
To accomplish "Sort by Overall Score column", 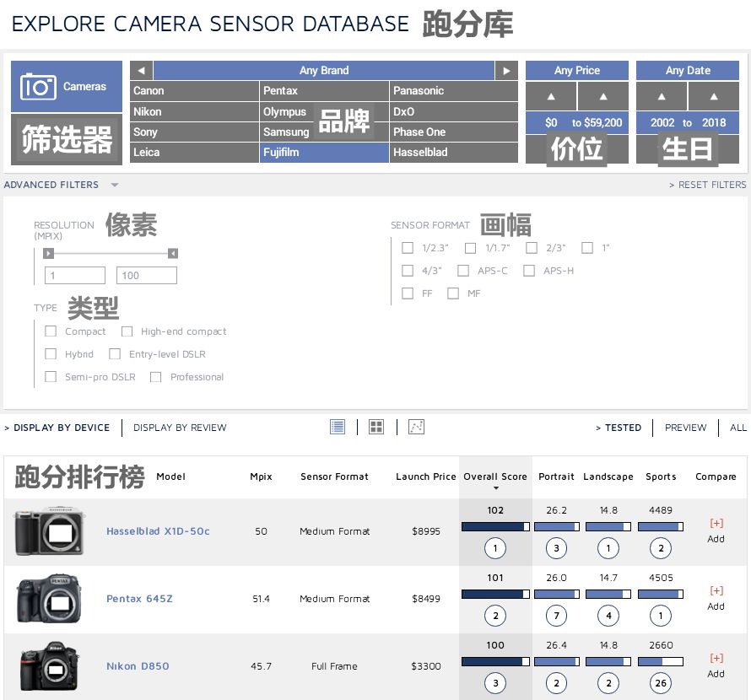I will (495, 477).
